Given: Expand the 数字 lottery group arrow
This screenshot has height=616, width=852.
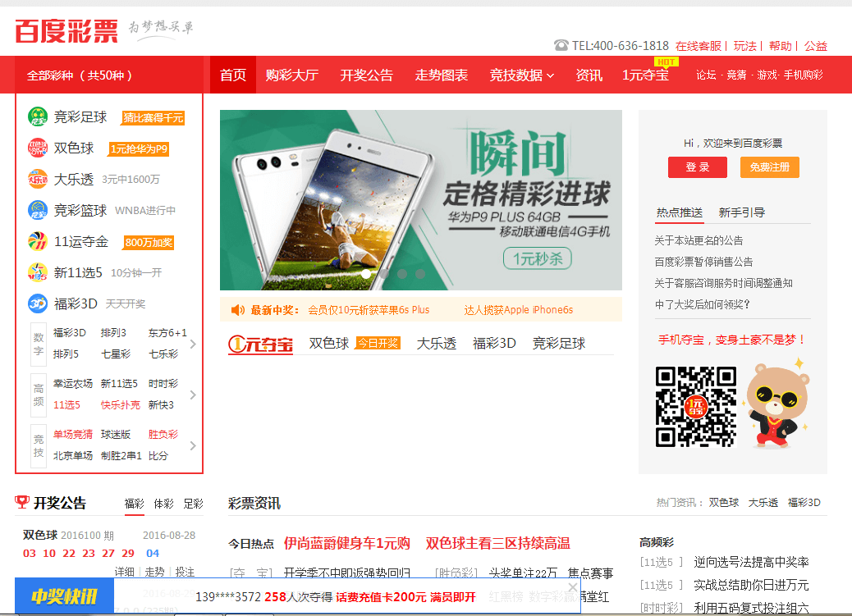Looking at the screenshot, I should (193, 346).
